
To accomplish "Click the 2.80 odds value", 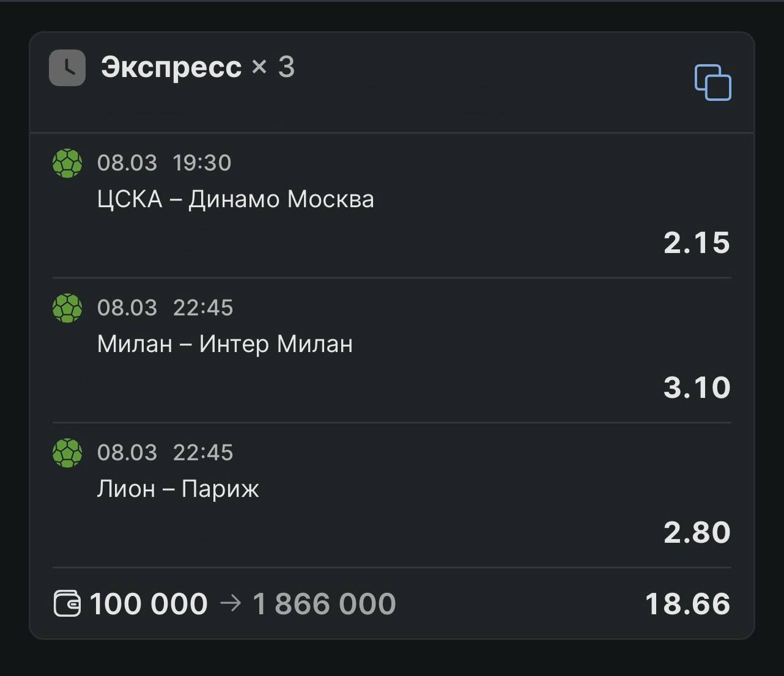I will (696, 533).
